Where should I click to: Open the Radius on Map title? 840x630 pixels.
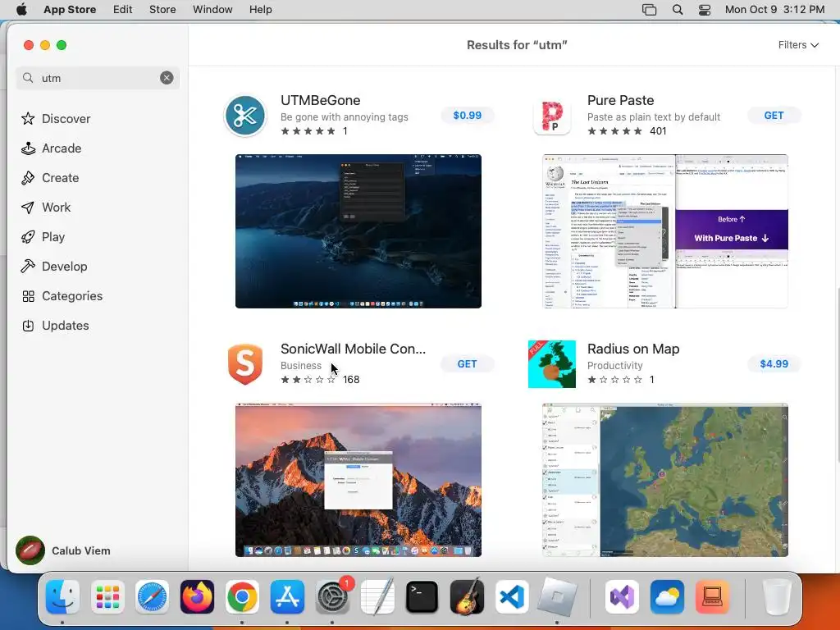[x=633, y=349]
